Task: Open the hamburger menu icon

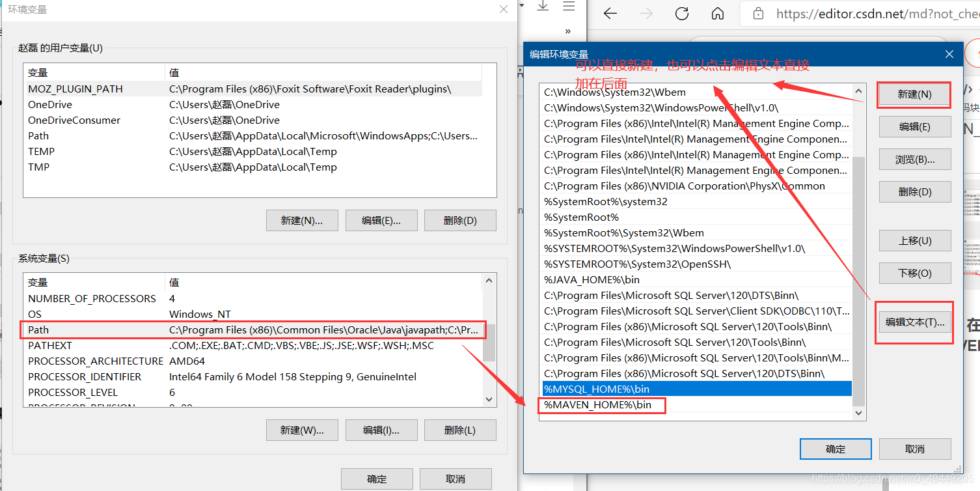Action: point(569,6)
